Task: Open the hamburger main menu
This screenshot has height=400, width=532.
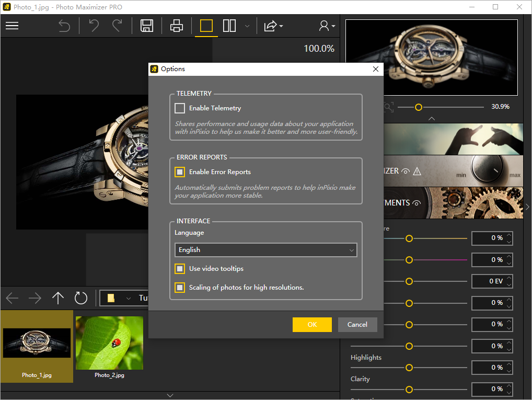Action: point(12,26)
